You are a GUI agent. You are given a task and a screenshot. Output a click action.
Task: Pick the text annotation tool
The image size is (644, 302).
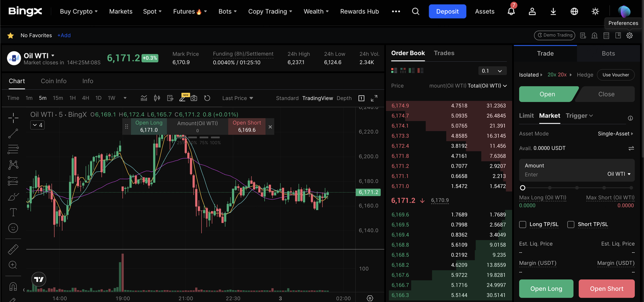(x=14, y=212)
